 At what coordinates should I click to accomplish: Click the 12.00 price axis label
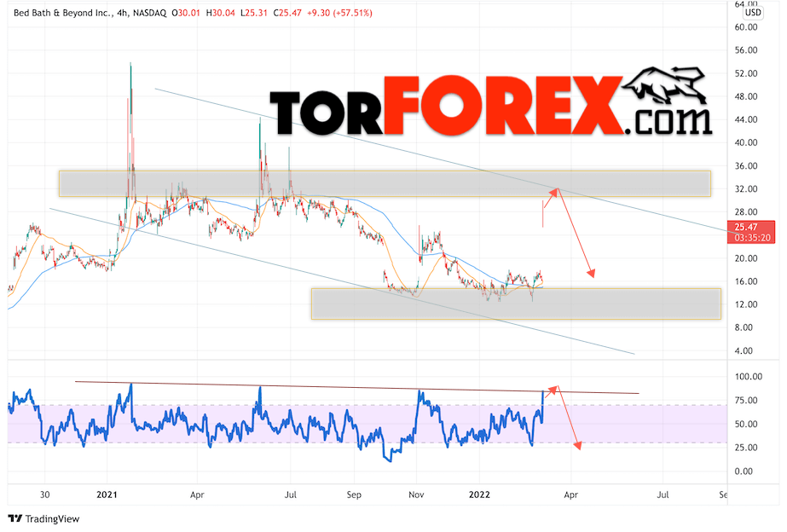pos(746,304)
